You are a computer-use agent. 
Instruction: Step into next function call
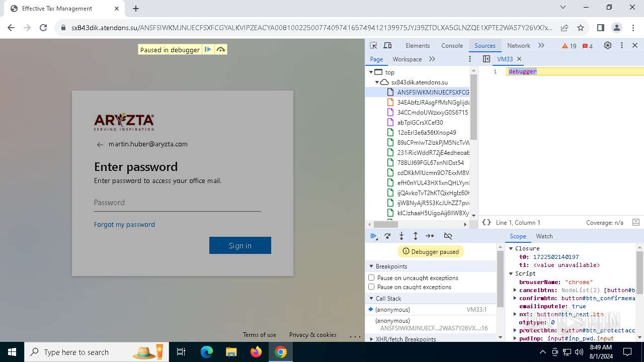tap(401, 236)
